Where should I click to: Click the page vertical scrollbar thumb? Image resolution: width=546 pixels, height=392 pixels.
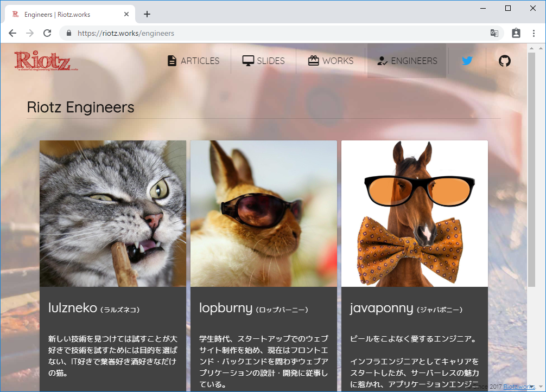[531, 169]
